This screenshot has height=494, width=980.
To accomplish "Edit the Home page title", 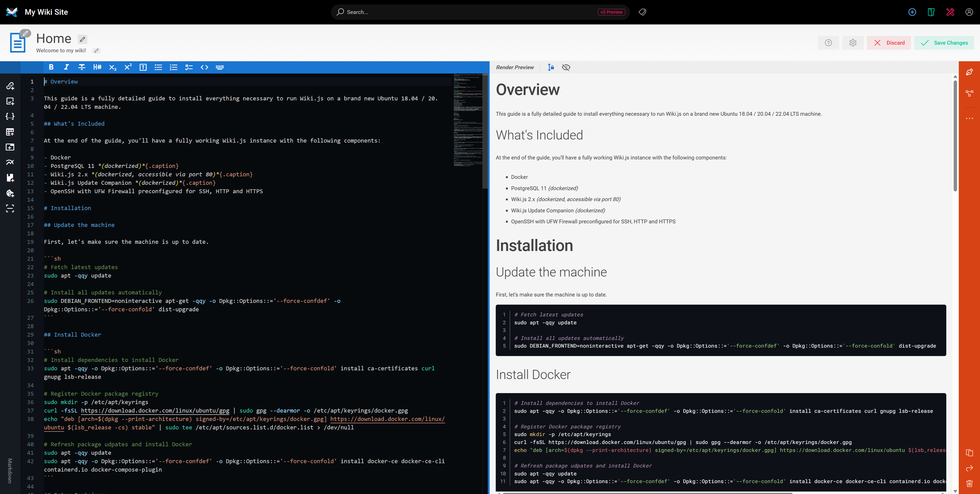I will (82, 39).
